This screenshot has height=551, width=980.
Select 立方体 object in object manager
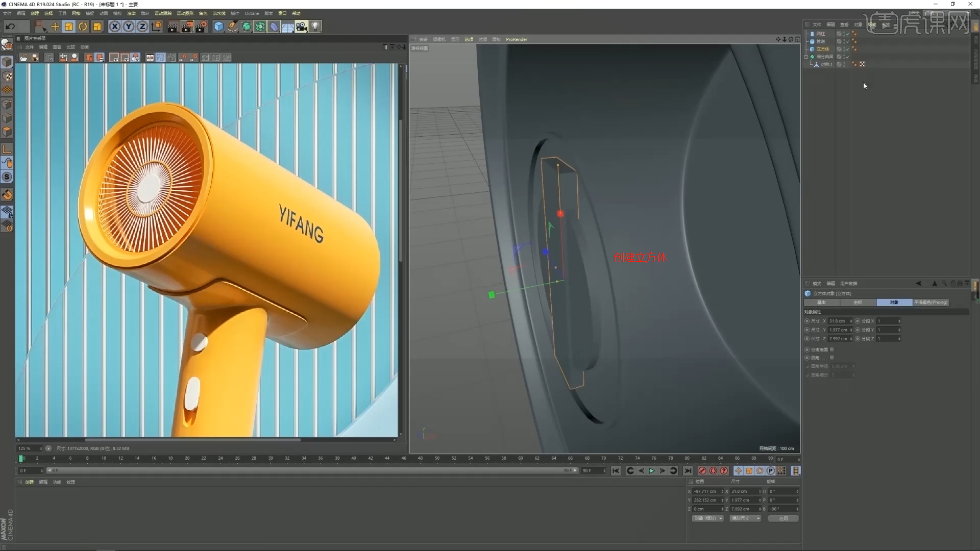[x=822, y=49]
